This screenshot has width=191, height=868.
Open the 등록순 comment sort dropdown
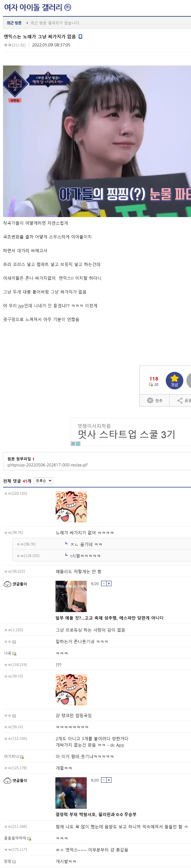[43, 480]
